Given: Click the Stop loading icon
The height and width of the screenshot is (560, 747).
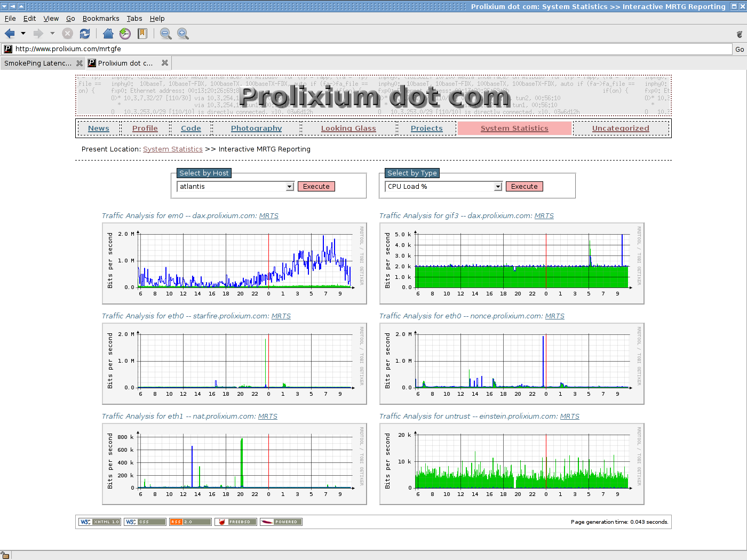Looking at the screenshot, I should tap(67, 34).
